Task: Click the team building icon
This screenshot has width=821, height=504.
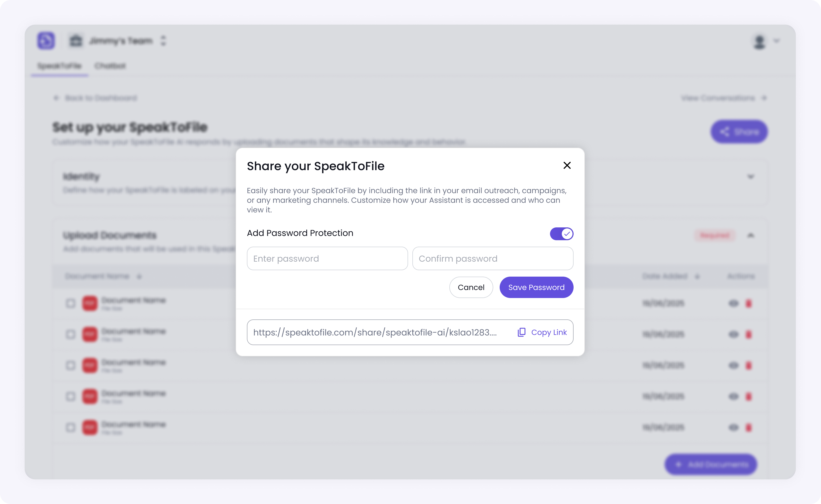Action: 76,41
